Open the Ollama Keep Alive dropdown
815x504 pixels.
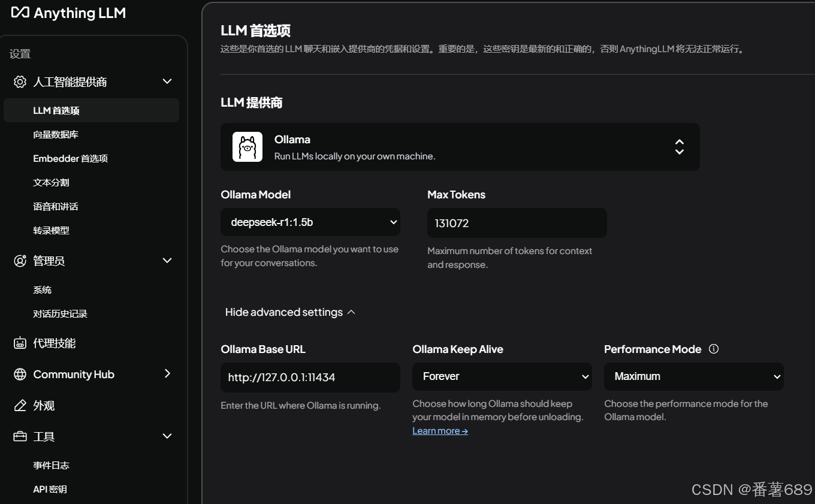[502, 376]
